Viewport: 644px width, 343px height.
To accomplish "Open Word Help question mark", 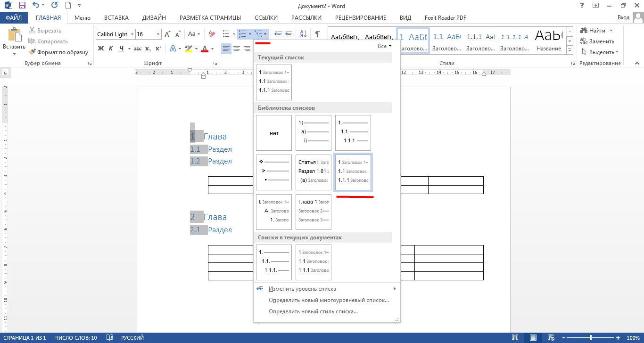I will coord(582,6).
